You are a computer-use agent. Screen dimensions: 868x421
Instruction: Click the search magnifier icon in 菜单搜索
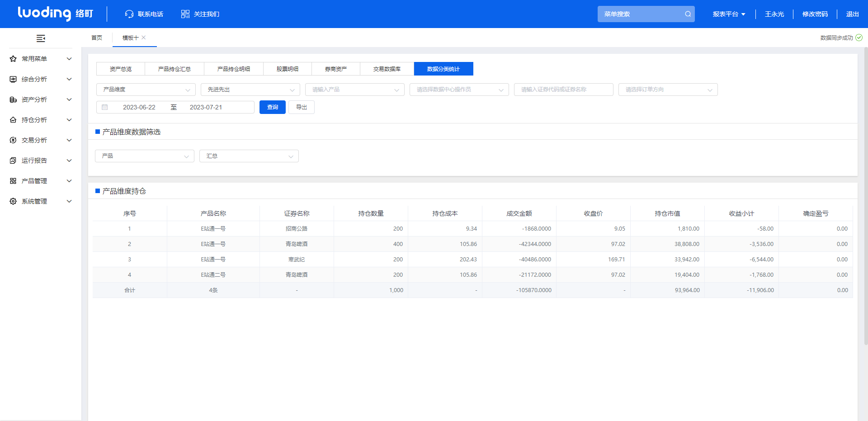[x=688, y=14]
